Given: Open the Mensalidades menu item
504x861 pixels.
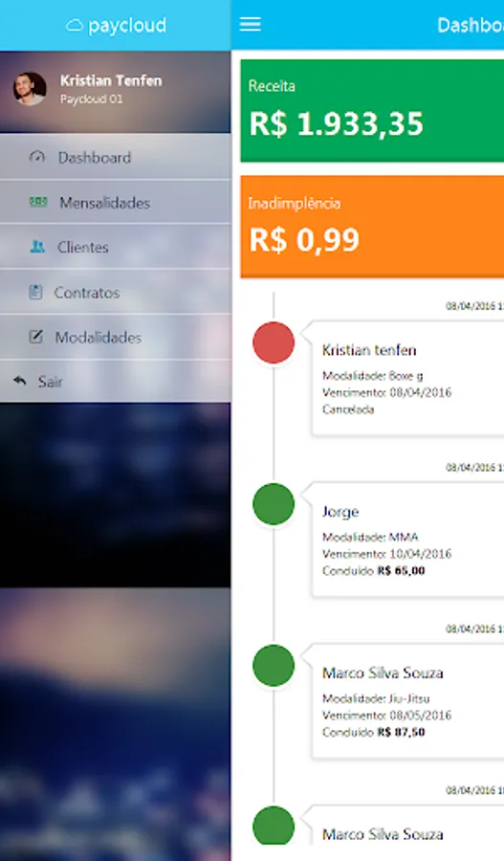Looking at the screenshot, I should coord(116,202).
